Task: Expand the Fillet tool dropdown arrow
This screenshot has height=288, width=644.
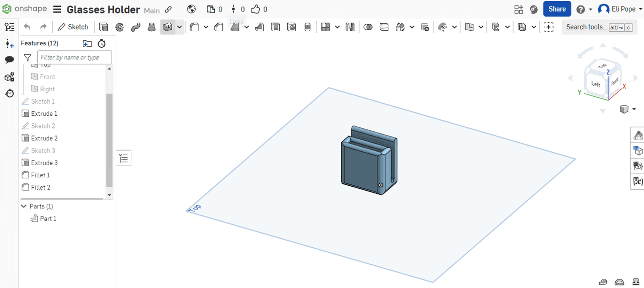Action: [206, 27]
